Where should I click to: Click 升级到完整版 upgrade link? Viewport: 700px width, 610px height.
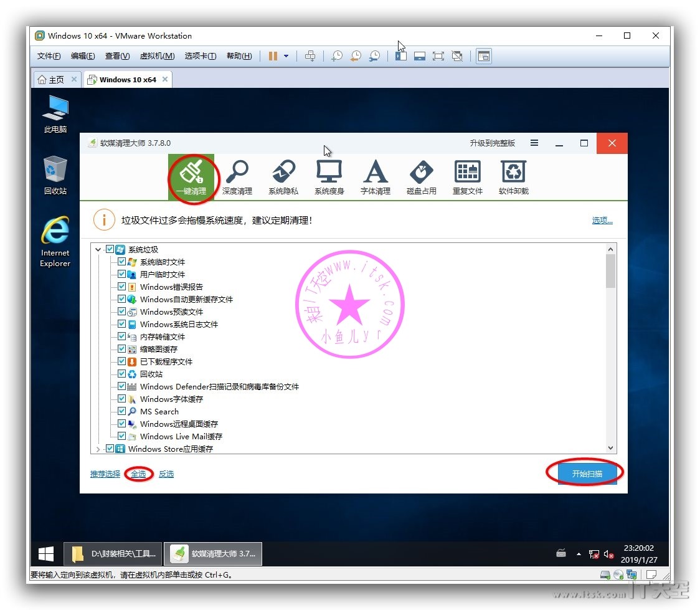click(492, 143)
